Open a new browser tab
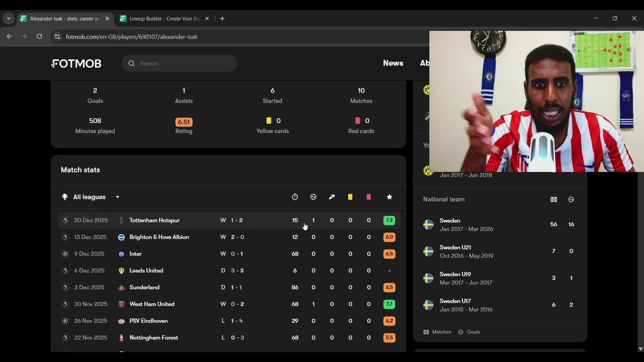The width and height of the screenshot is (644, 362). [x=222, y=19]
